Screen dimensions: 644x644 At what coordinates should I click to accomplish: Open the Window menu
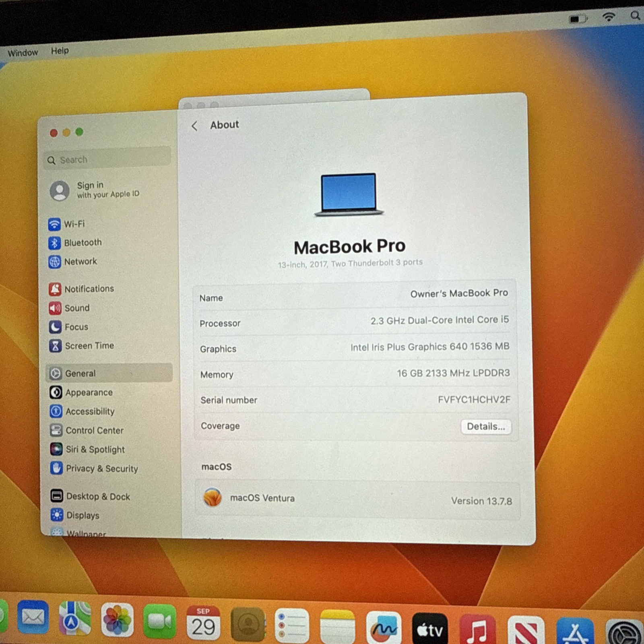pyautogui.click(x=23, y=53)
